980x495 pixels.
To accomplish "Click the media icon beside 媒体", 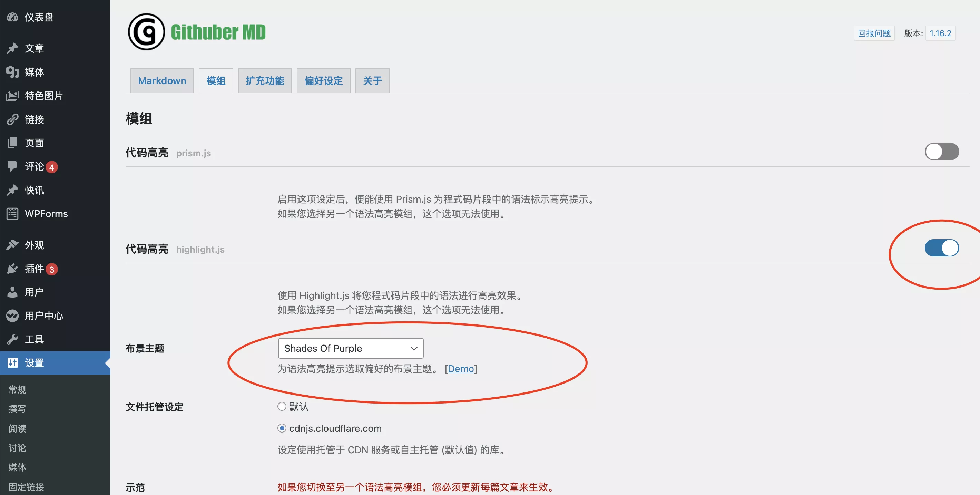I will pos(12,72).
